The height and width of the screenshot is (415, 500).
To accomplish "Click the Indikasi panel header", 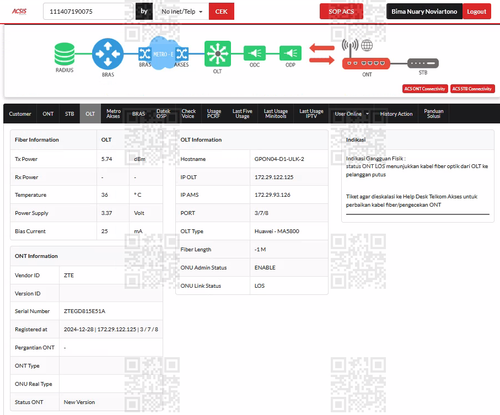I will click(418, 140).
